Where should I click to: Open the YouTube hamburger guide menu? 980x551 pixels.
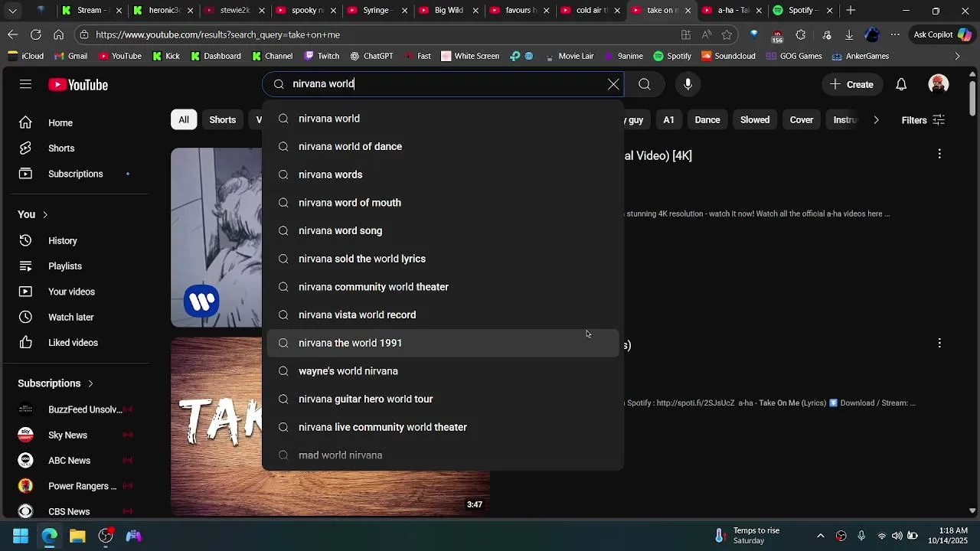pos(25,84)
